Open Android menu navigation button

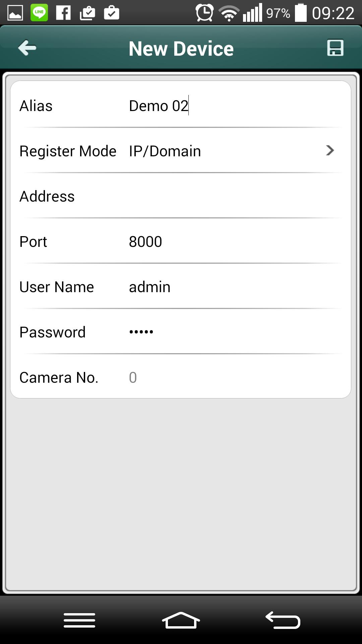pos(79,620)
